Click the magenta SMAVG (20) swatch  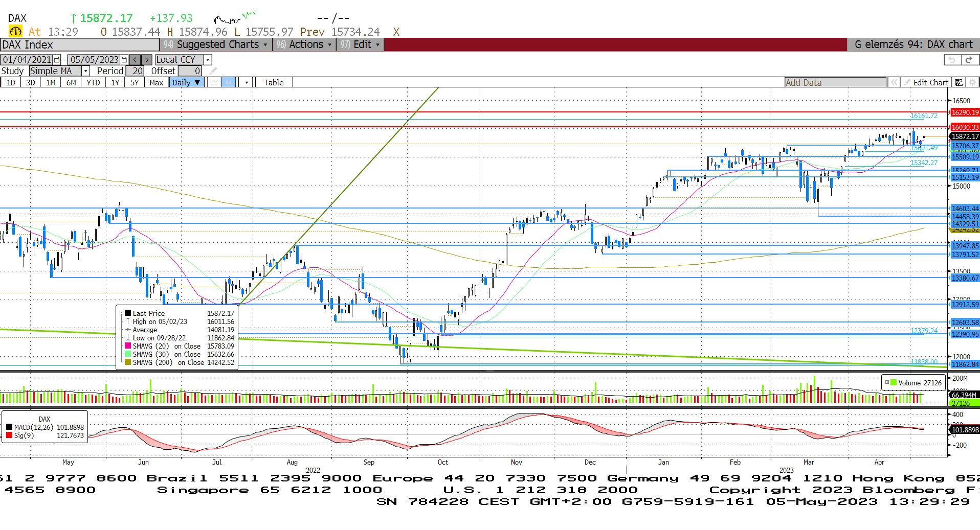pos(128,346)
